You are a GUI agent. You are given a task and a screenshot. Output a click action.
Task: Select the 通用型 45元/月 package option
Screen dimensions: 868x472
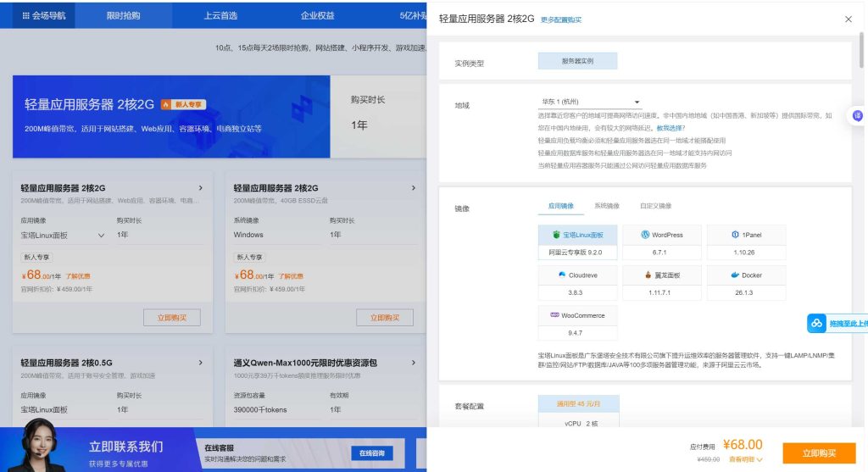[578, 405]
